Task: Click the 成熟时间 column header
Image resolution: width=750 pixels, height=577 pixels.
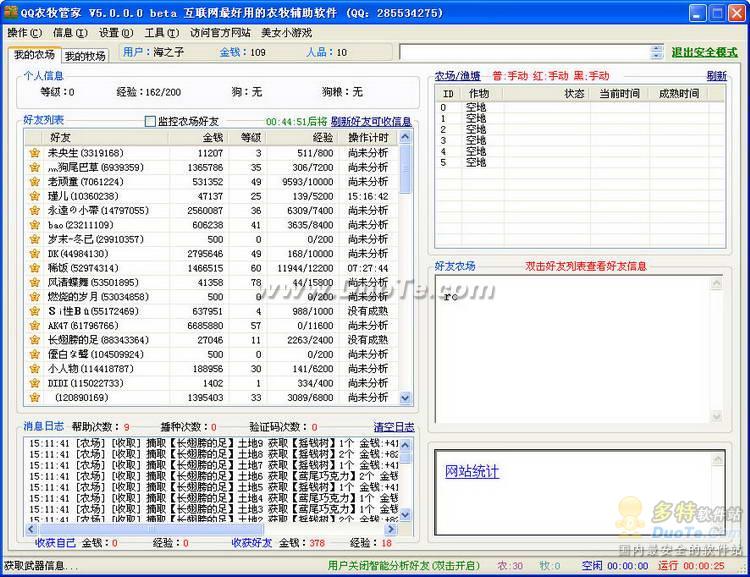Action: [x=679, y=93]
